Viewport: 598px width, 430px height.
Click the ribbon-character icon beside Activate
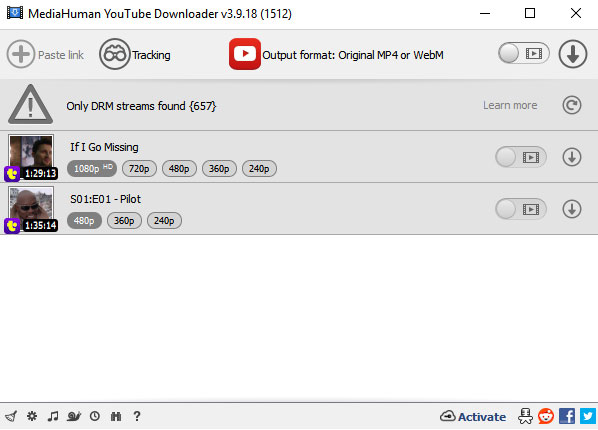[525, 416]
